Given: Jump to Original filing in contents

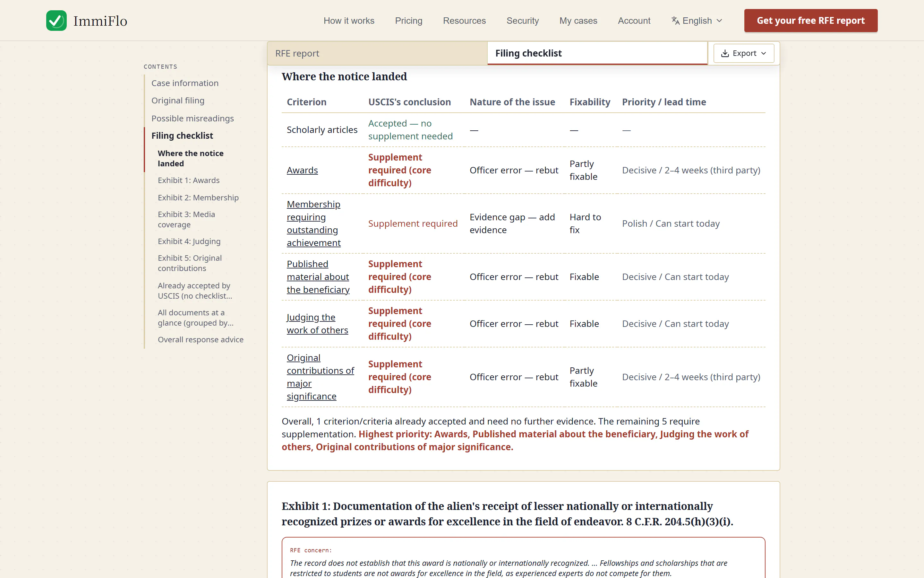Looking at the screenshot, I should (178, 101).
